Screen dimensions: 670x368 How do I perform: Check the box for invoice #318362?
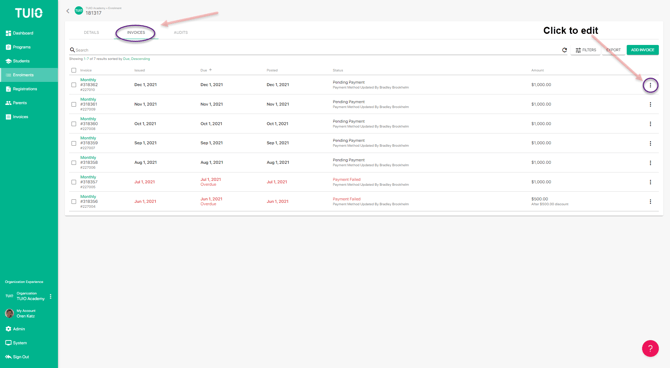click(73, 85)
